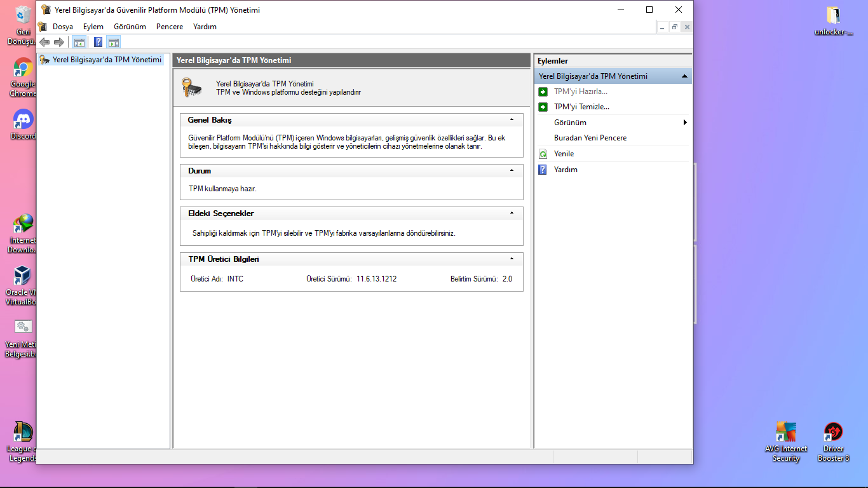The height and width of the screenshot is (488, 868).
Task: Open the Eylem menu
Action: (93, 27)
